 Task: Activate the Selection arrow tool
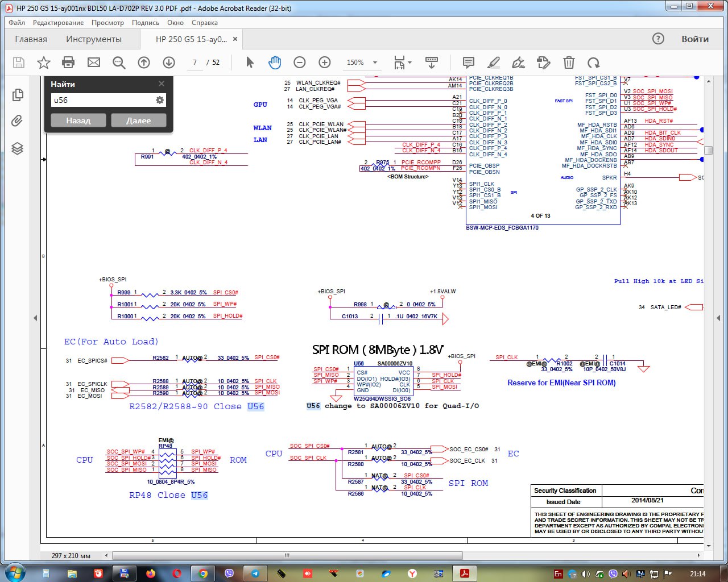pos(250,63)
